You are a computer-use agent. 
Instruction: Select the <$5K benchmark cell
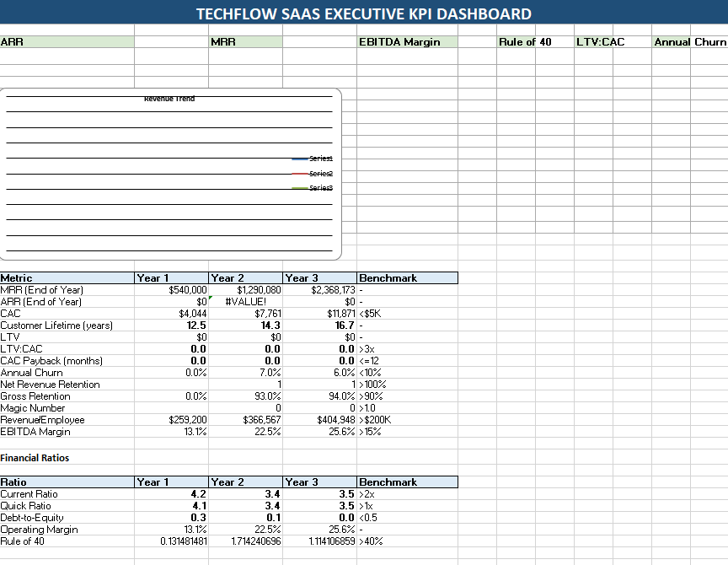point(407,314)
